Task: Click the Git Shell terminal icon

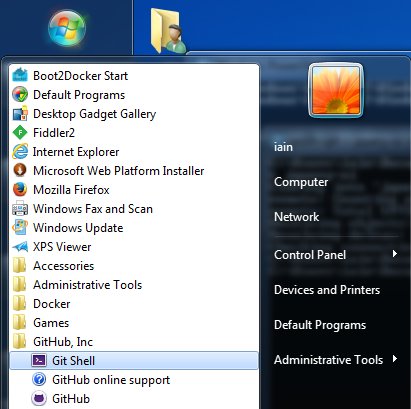Action: pyautogui.click(x=39, y=361)
